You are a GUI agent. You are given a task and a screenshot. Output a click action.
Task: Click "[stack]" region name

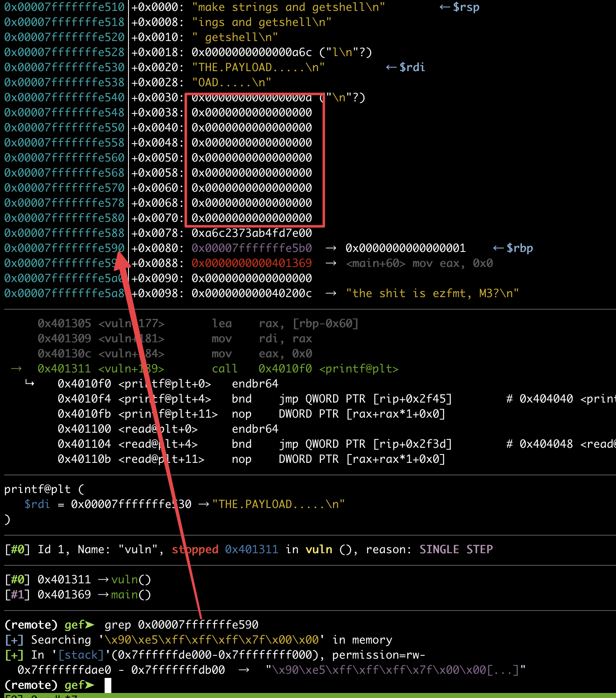81,655
